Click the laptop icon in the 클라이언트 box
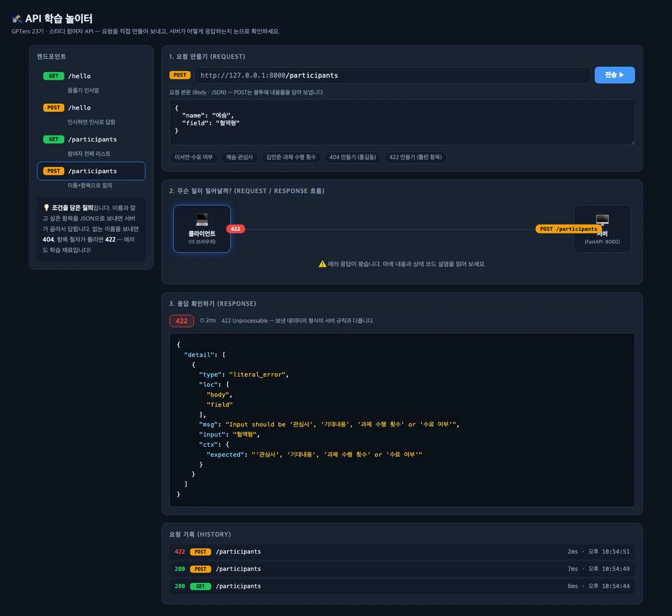Viewport: 672px width, 616px height. coord(202,220)
